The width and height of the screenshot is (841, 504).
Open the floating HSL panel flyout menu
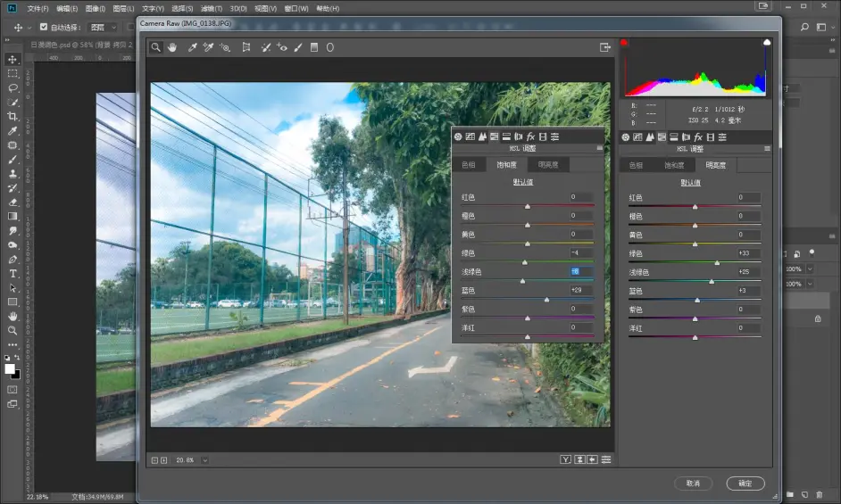[x=599, y=149]
